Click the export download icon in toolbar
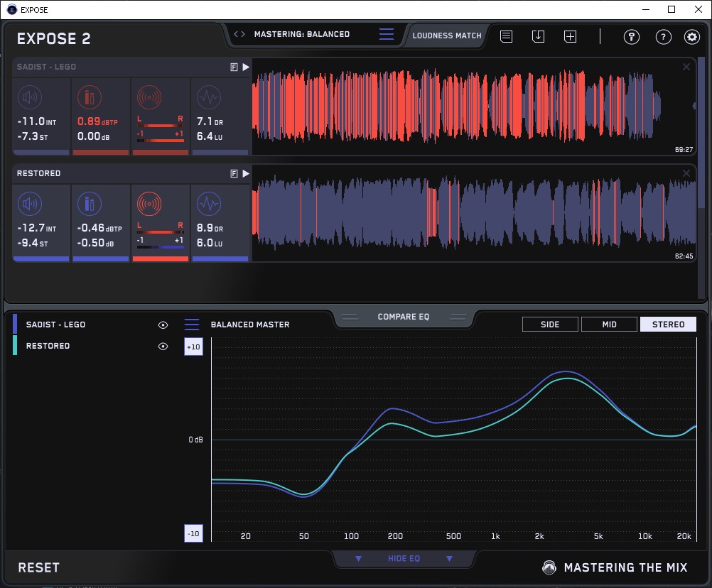Image resolution: width=712 pixels, height=588 pixels. point(538,36)
